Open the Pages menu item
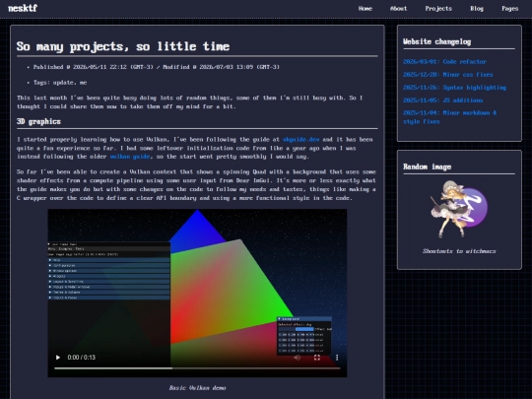The height and width of the screenshot is (399, 532). click(x=510, y=9)
